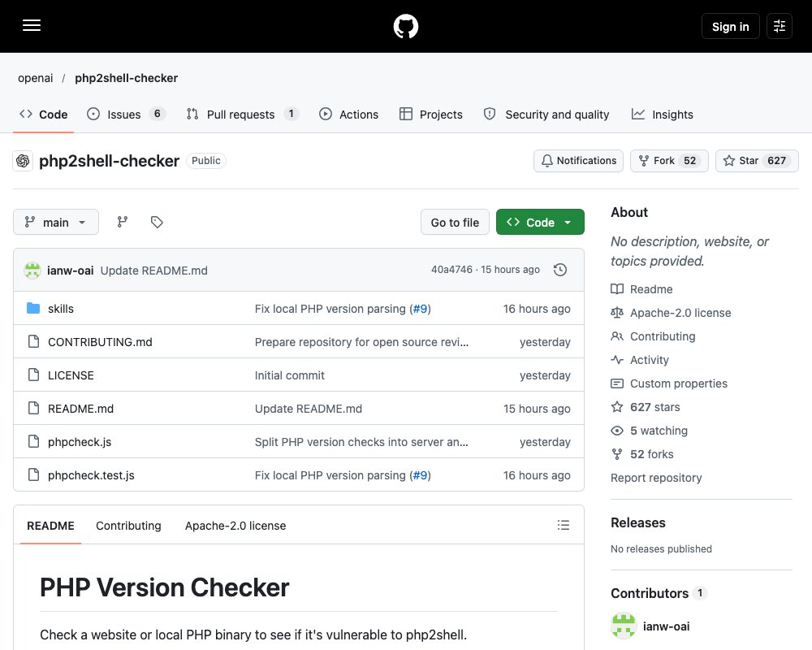The image size is (812, 650).
Task: Open the #9 link in skills row
Action: 420,309
